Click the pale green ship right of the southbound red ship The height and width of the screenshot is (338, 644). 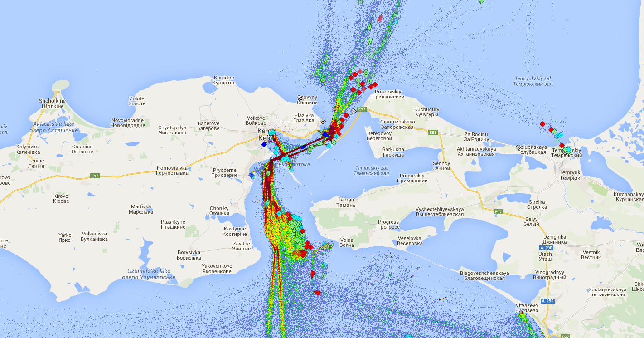coord(324,274)
